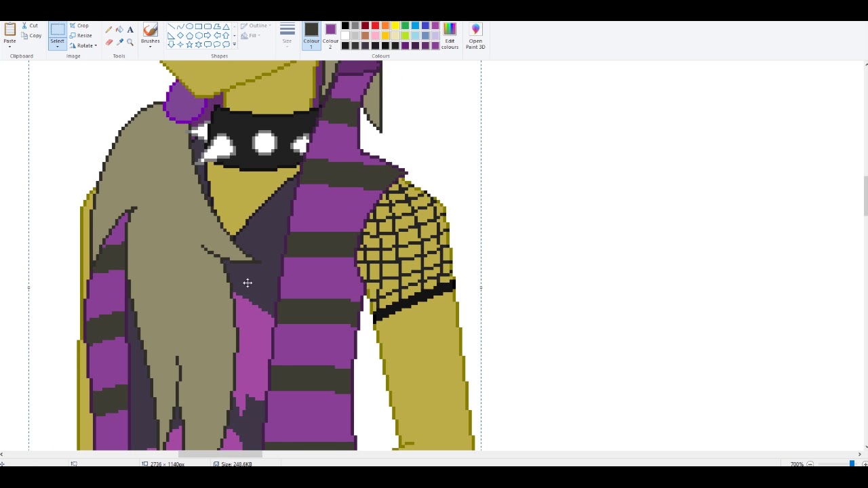This screenshot has width=868, height=488.
Task: Pick the orange colour swatch
Action: pyautogui.click(x=385, y=26)
